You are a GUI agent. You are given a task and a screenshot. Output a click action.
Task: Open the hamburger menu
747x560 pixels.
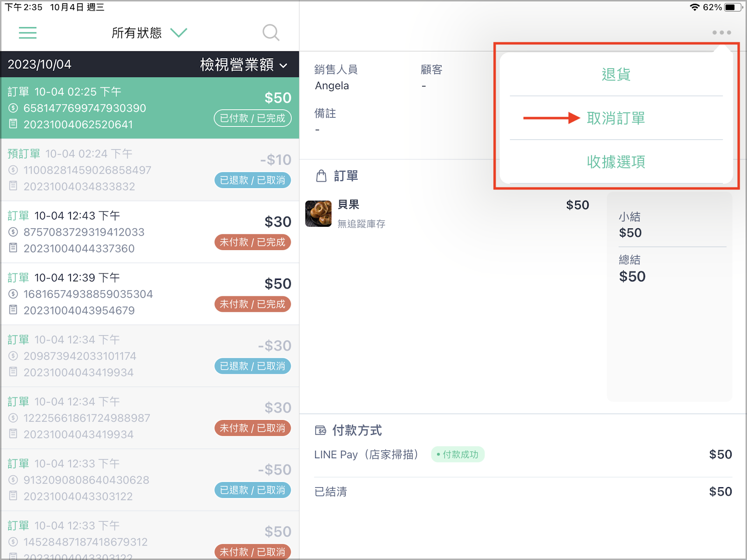click(x=28, y=33)
